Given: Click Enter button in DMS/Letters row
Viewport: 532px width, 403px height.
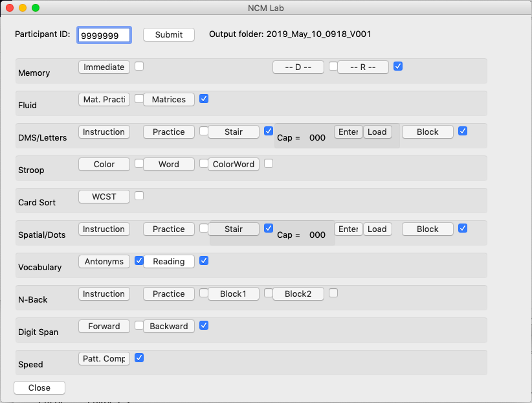Looking at the screenshot, I should 348,132.
